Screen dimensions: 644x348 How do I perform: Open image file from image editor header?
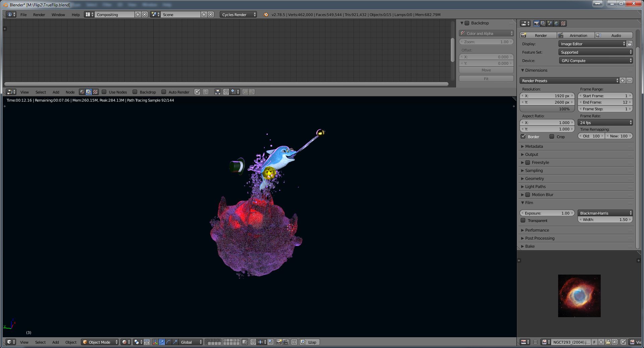608,342
